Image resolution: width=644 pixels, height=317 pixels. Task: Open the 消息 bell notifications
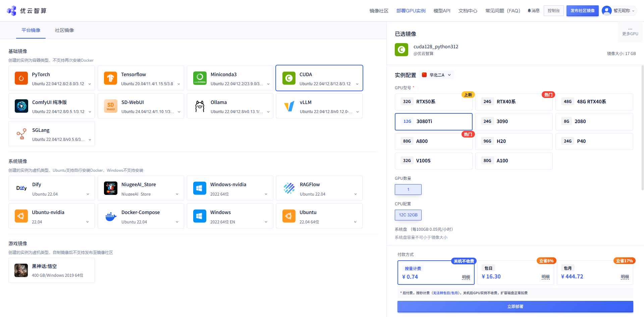pos(534,11)
